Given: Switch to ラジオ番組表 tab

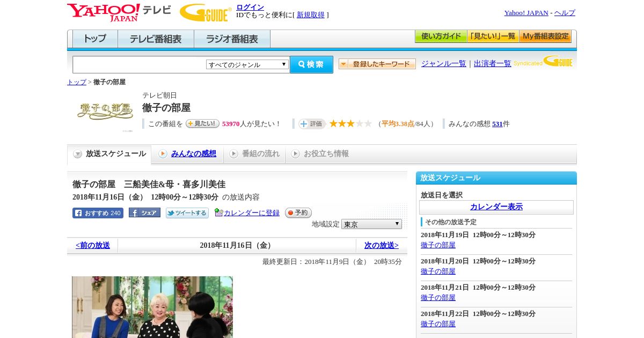Looking at the screenshot, I should pyautogui.click(x=232, y=39).
